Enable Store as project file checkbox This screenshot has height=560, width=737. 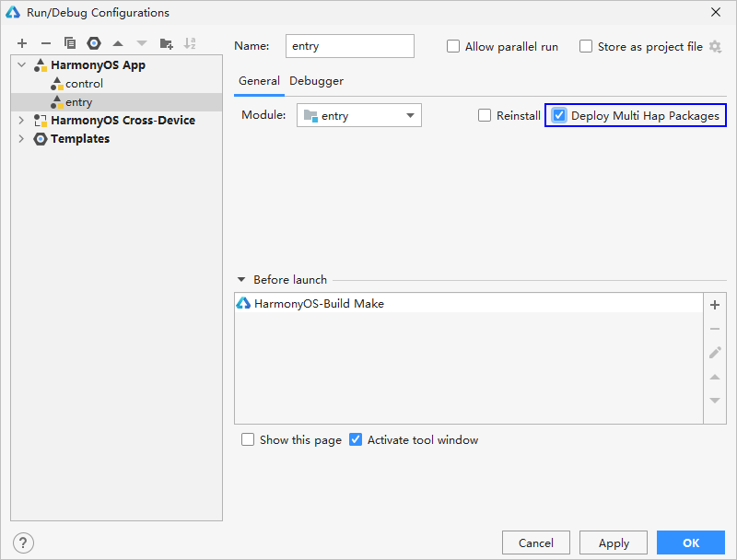click(x=586, y=46)
